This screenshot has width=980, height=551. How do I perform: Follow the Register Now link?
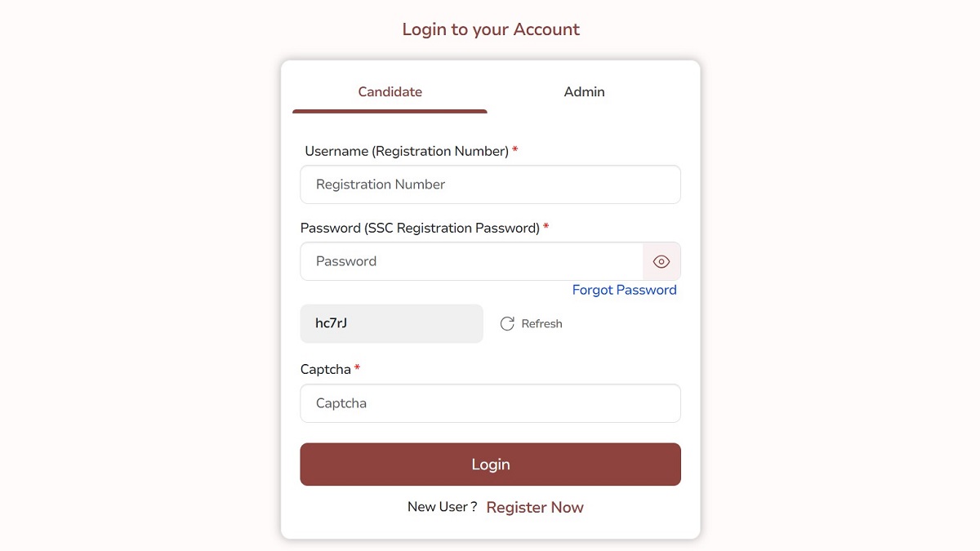click(x=535, y=508)
